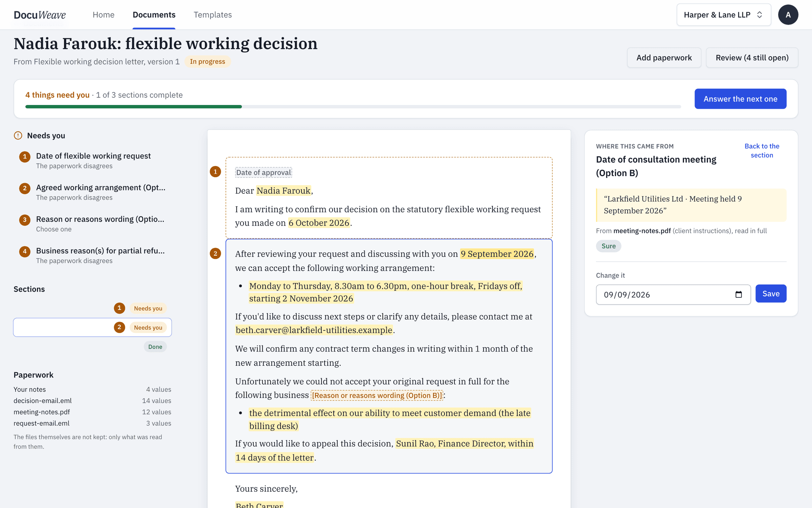Click the calendar icon in the date field
812x508 pixels.
(739, 294)
